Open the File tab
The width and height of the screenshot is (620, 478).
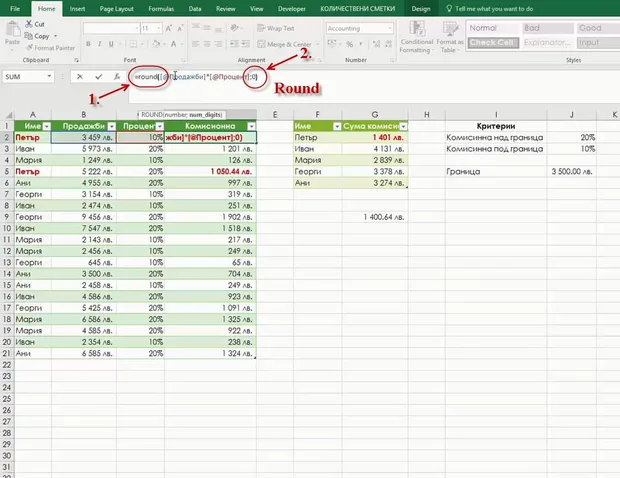pos(15,8)
